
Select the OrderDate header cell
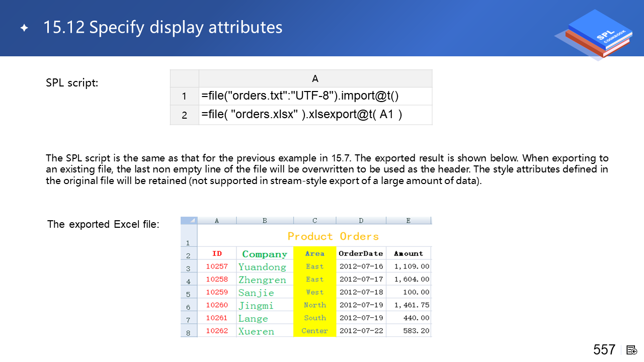[361, 253]
